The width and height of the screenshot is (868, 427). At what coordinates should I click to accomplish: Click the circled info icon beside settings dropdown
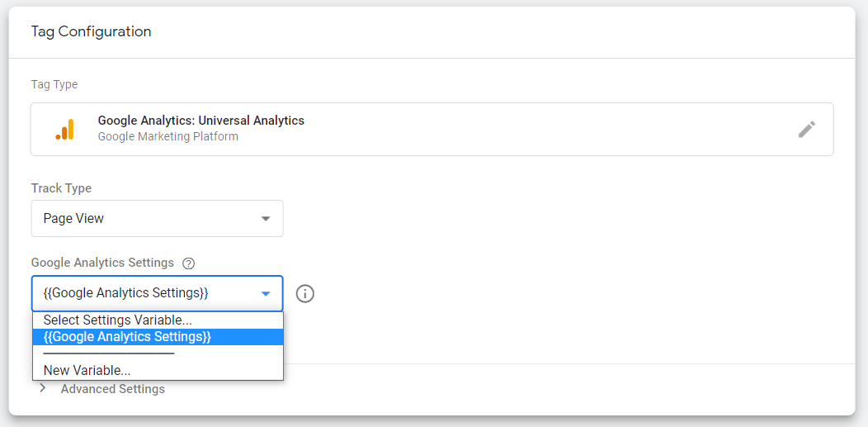point(305,293)
